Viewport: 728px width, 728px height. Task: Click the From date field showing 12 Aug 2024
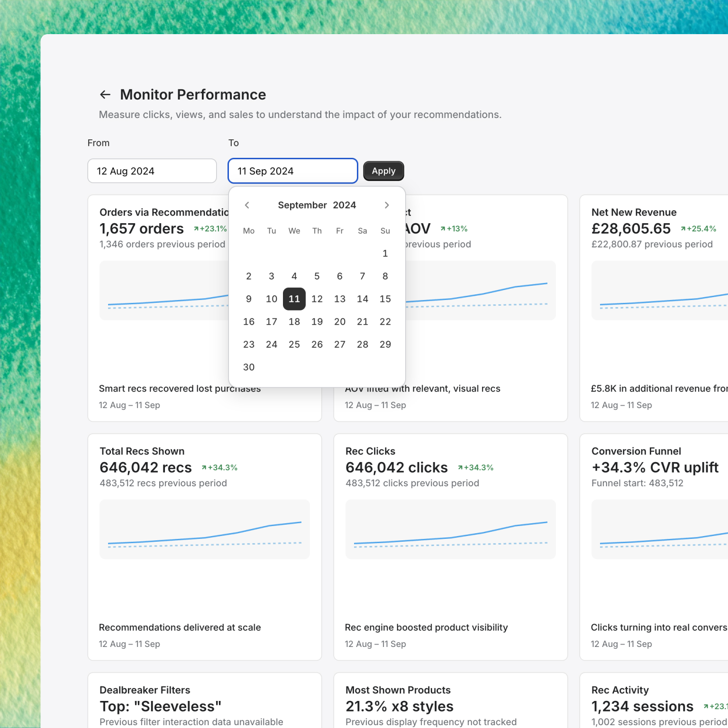pos(152,171)
